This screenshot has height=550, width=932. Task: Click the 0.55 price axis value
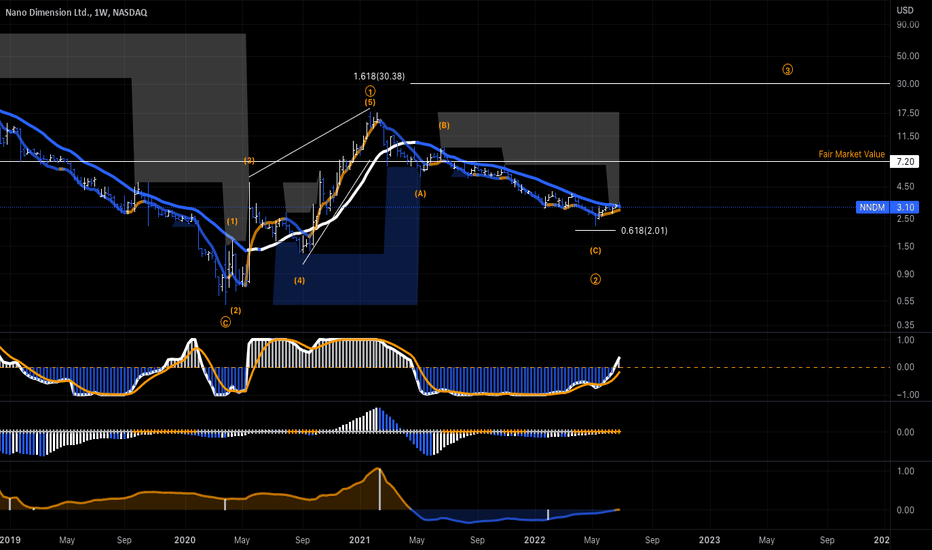905,301
